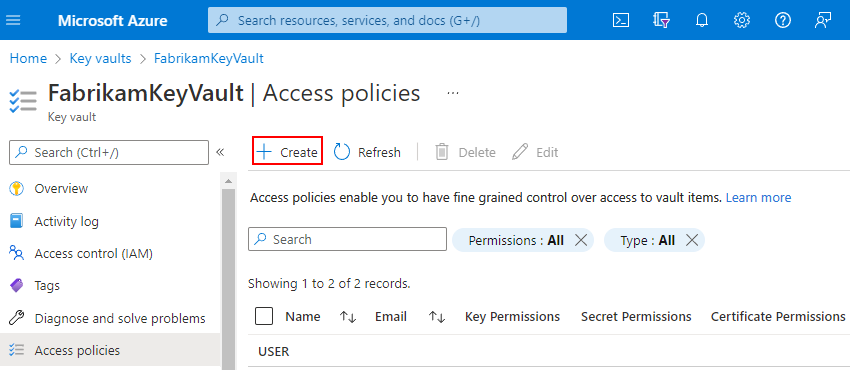The height and width of the screenshot is (370, 850).
Task: Open the notifications bell
Action: point(701,21)
